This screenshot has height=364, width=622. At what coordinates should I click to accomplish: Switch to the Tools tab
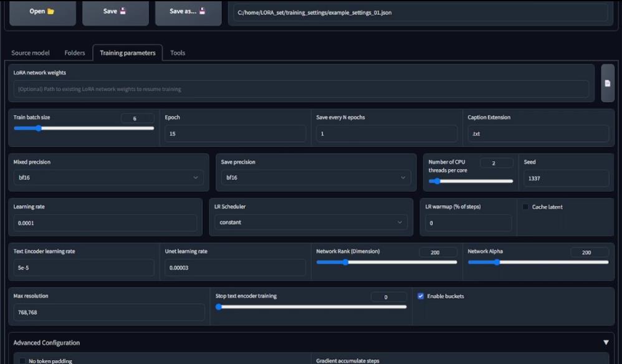pyautogui.click(x=177, y=53)
